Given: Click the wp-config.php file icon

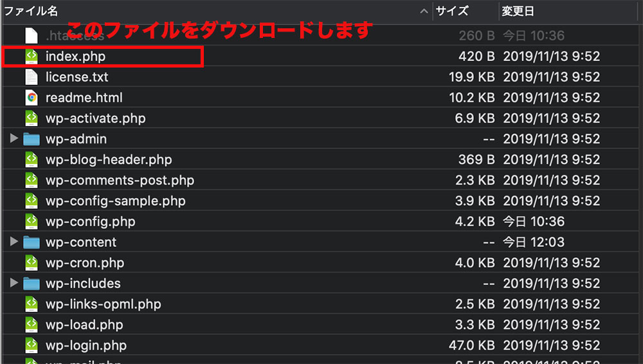Looking at the screenshot, I should pos(32,222).
